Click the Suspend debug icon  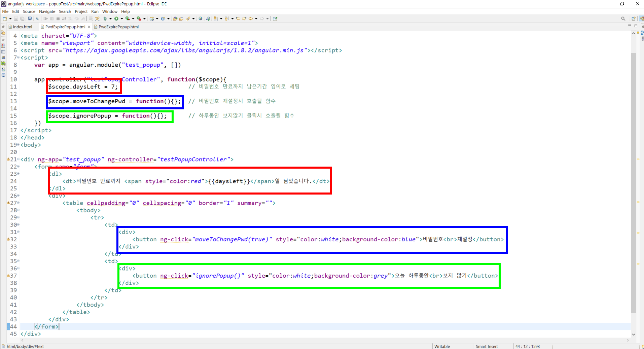52,19
